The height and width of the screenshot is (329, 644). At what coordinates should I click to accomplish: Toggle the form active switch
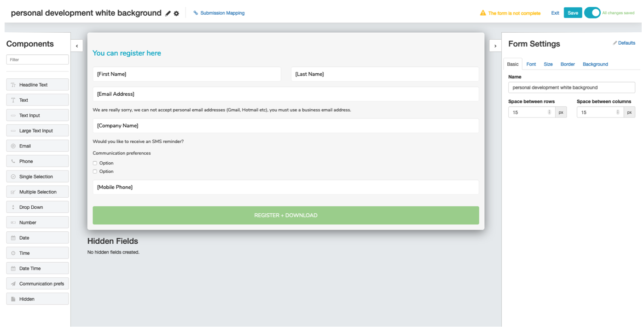pyautogui.click(x=592, y=13)
